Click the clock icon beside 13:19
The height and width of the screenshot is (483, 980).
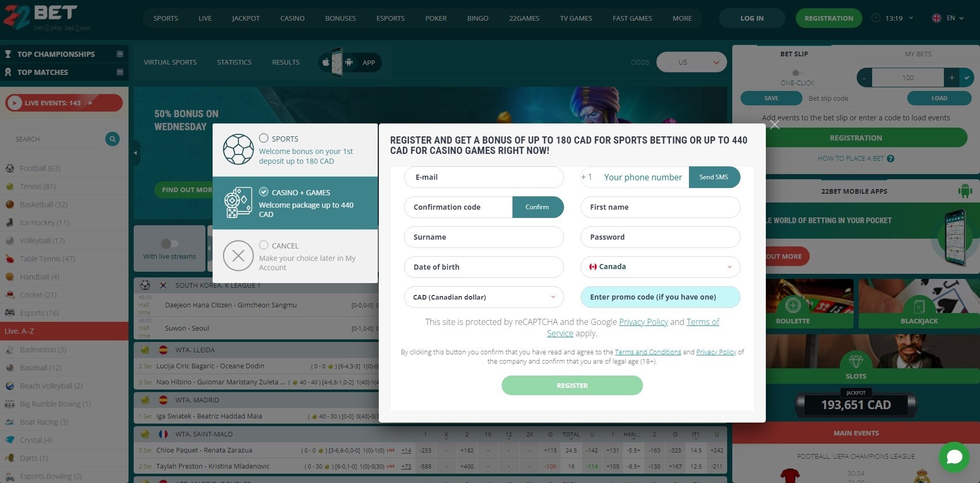pos(876,18)
